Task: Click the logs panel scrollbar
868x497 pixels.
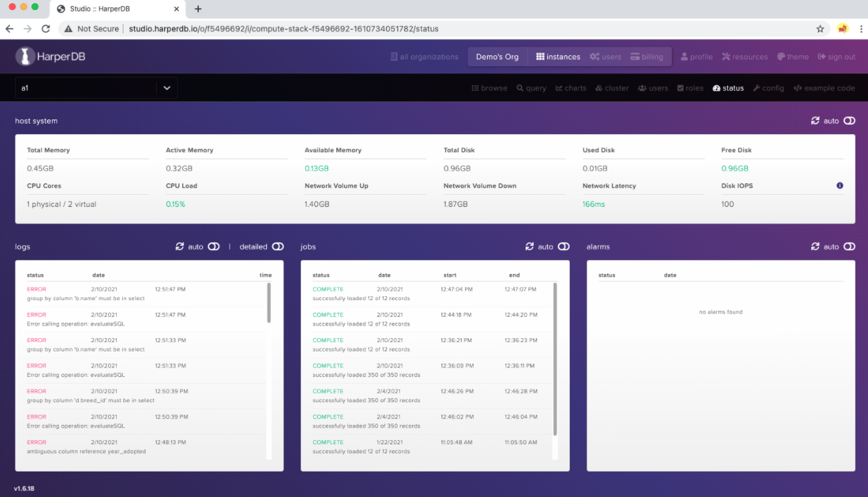Action: [269, 304]
